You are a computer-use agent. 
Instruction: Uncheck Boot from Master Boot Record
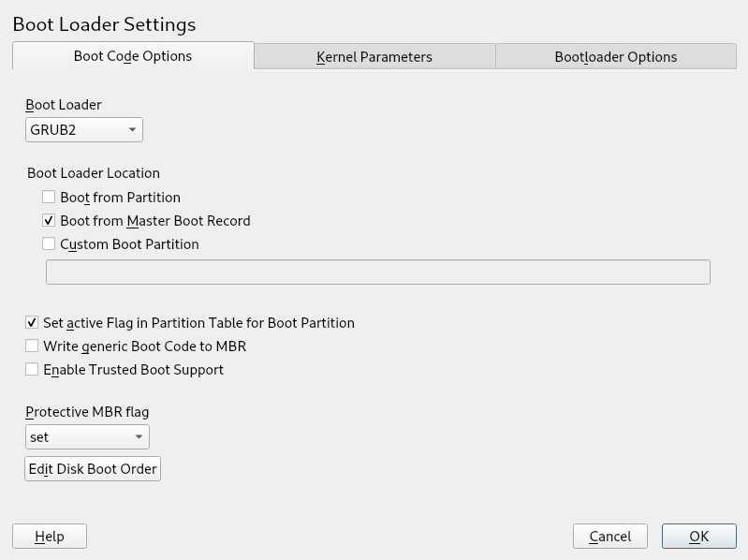[x=49, y=221]
